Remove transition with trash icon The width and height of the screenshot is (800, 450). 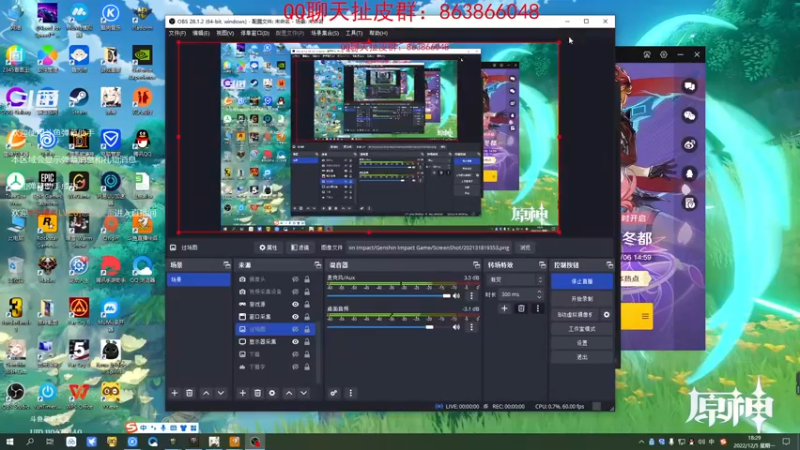pos(521,308)
